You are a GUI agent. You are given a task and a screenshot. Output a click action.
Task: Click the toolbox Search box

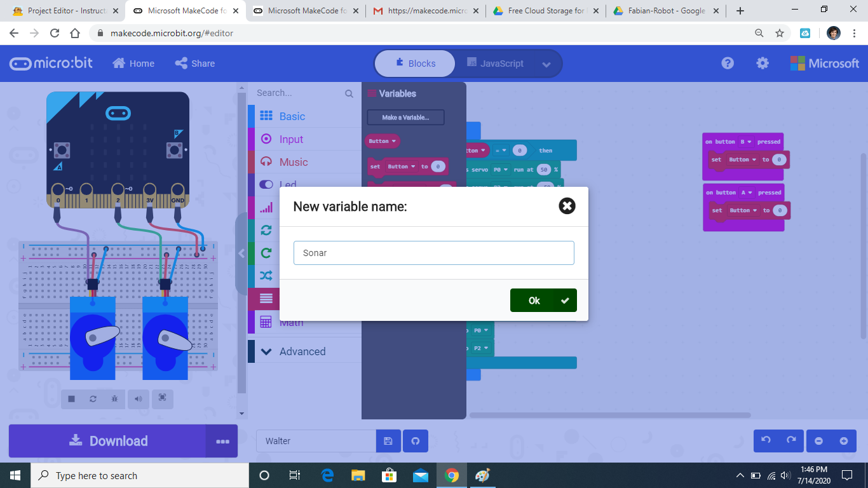tap(304, 93)
